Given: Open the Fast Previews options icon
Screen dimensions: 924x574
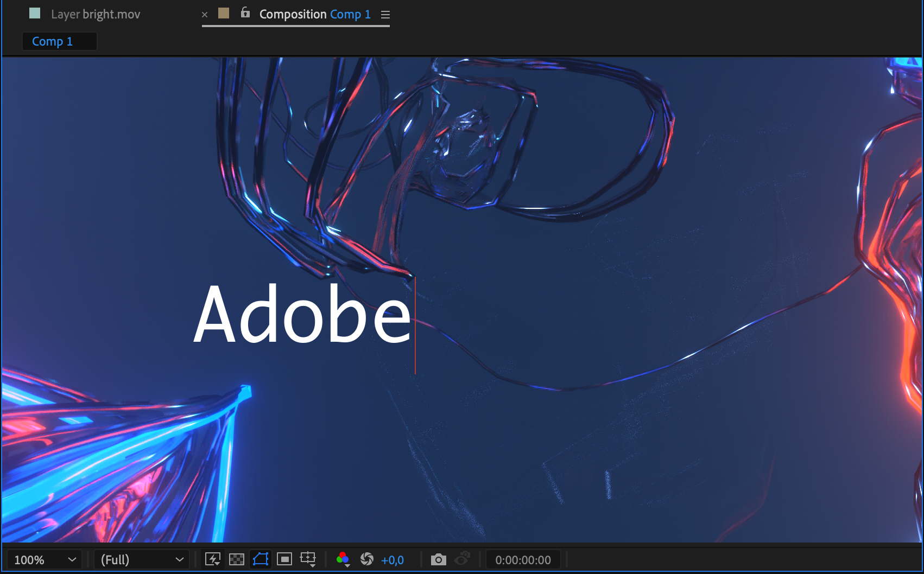Looking at the screenshot, I should (213, 559).
